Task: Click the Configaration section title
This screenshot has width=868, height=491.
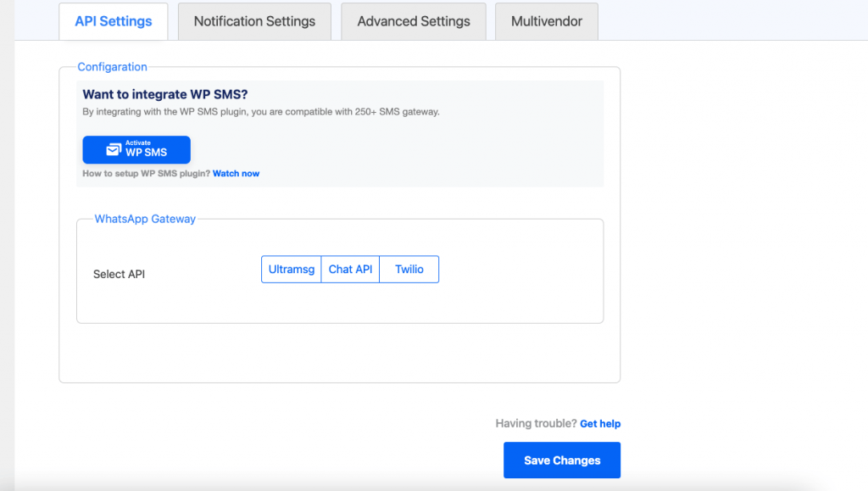Action: coord(113,67)
